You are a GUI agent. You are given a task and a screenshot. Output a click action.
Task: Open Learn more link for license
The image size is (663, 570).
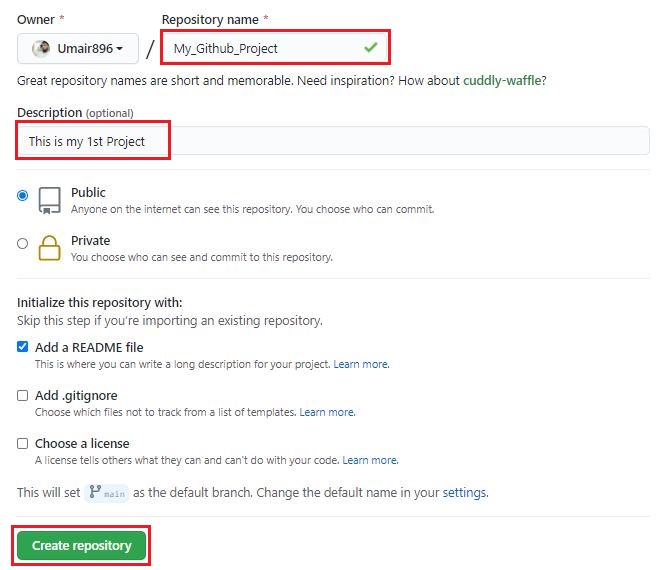click(x=369, y=460)
